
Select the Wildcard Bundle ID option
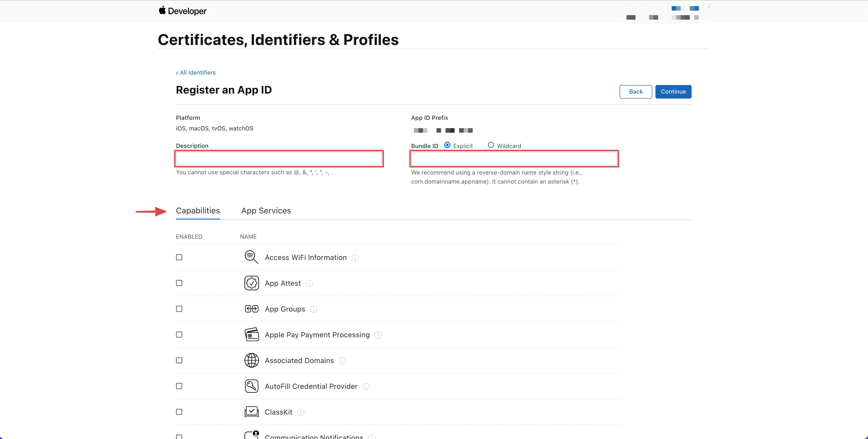[x=491, y=145]
